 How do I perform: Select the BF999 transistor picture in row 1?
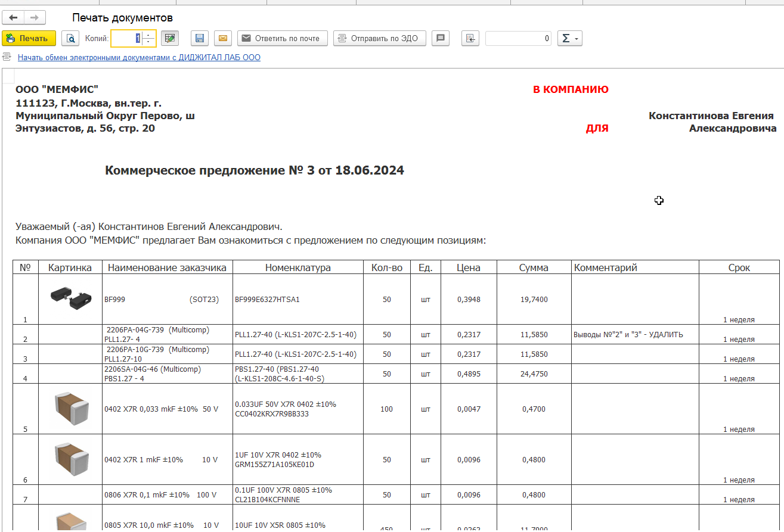tap(70, 297)
